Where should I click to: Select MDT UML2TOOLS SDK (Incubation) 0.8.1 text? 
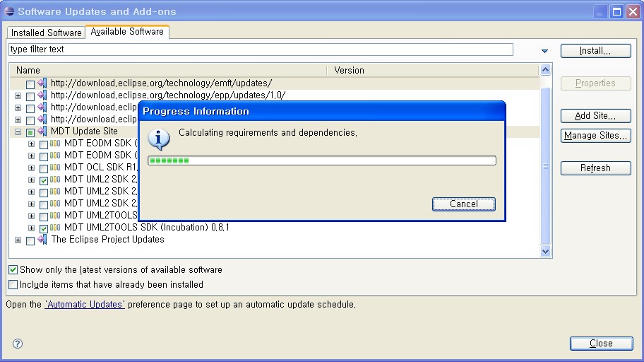[x=147, y=227]
